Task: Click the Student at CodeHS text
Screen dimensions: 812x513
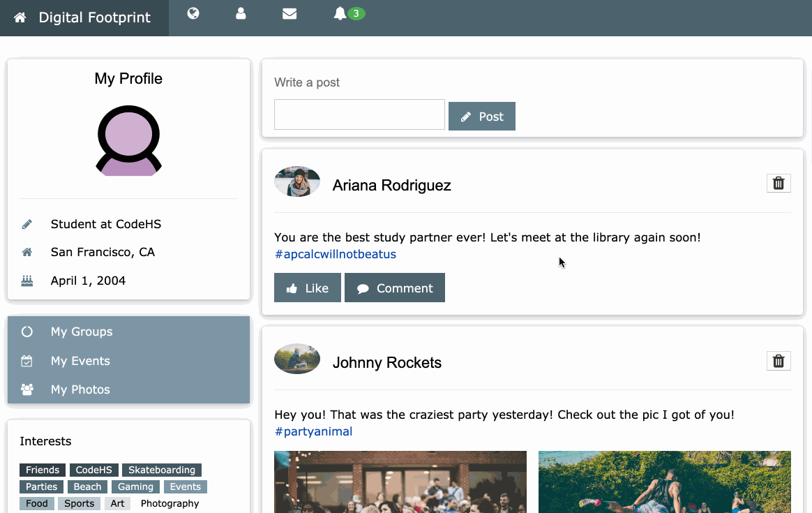Action: click(x=105, y=224)
